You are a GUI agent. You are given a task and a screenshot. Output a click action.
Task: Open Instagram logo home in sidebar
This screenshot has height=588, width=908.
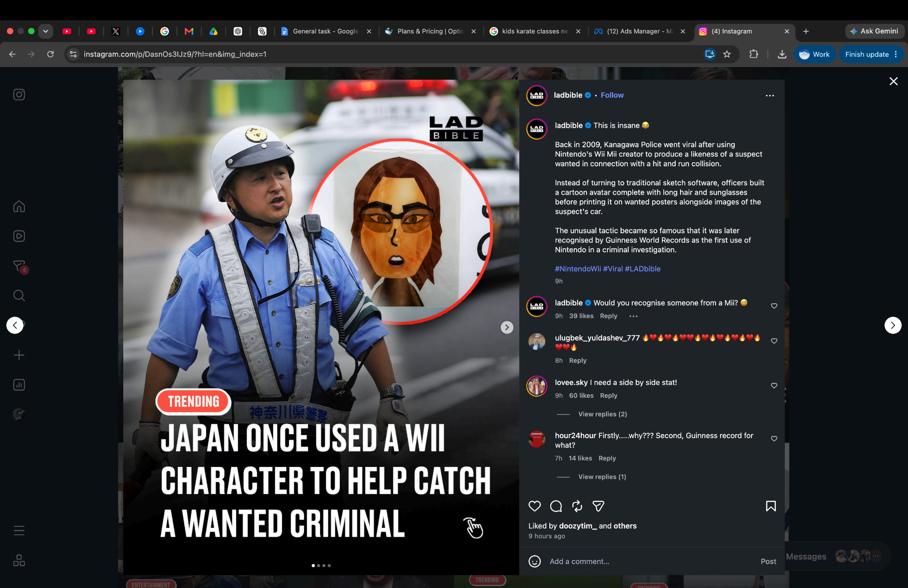coord(19,94)
